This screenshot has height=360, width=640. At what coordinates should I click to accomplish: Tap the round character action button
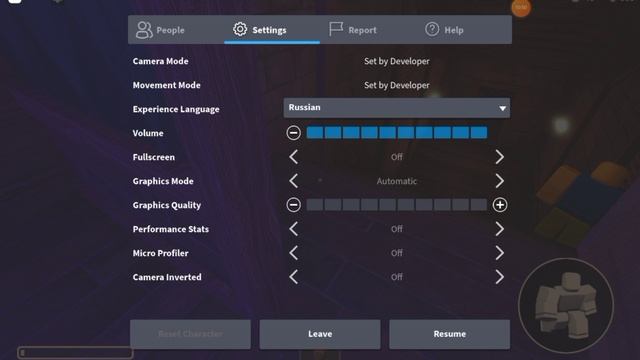pyautogui.click(x=566, y=305)
